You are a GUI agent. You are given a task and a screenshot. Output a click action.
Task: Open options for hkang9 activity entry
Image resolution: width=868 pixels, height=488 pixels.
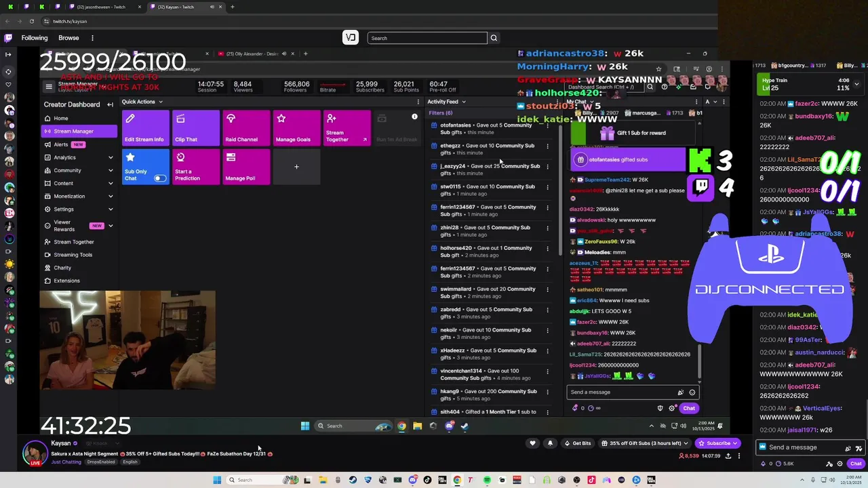click(x=547, y=392)
